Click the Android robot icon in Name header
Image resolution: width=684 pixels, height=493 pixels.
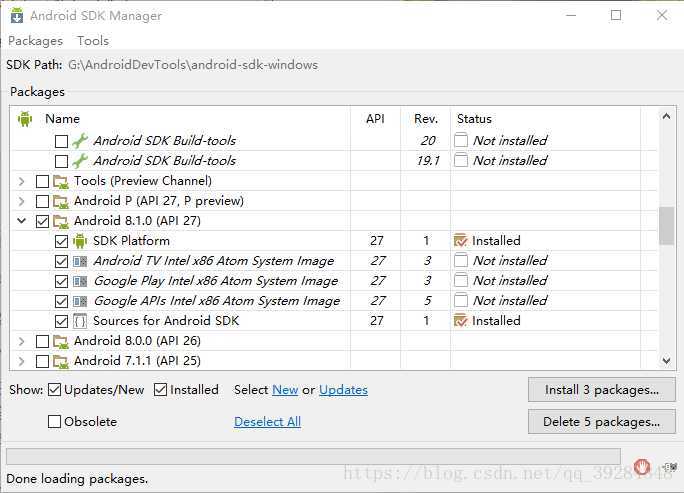(25, 119)
